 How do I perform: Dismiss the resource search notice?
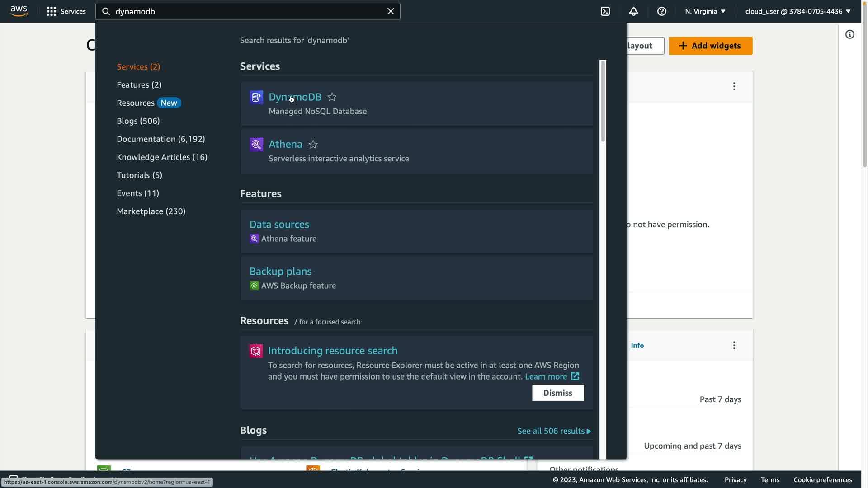(x=557, y=393)
